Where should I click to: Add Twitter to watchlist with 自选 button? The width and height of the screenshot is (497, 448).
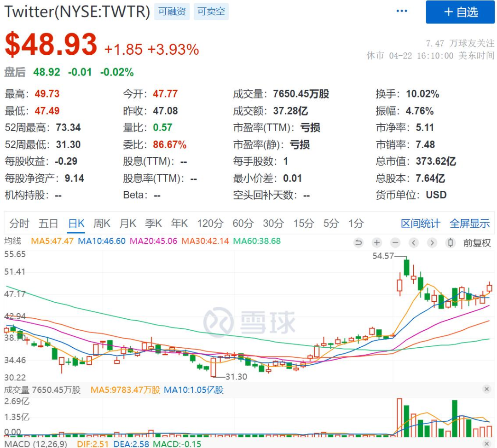[460, 12]
